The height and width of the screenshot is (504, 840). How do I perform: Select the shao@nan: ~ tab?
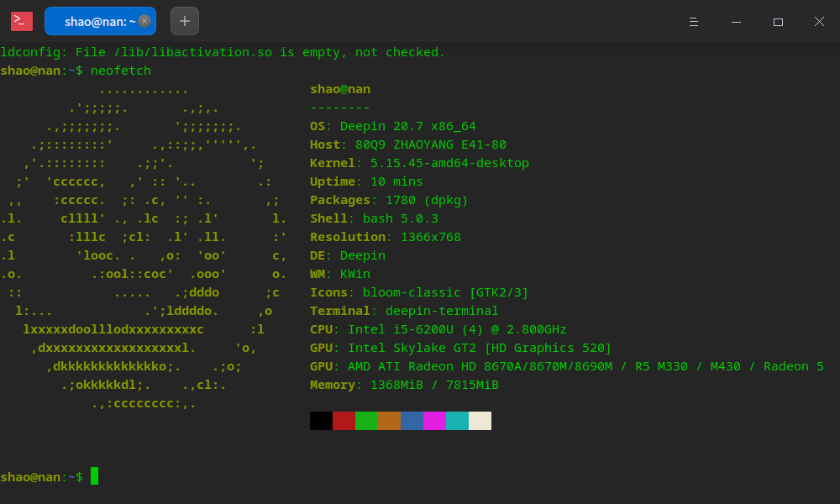tap(92, 21)
